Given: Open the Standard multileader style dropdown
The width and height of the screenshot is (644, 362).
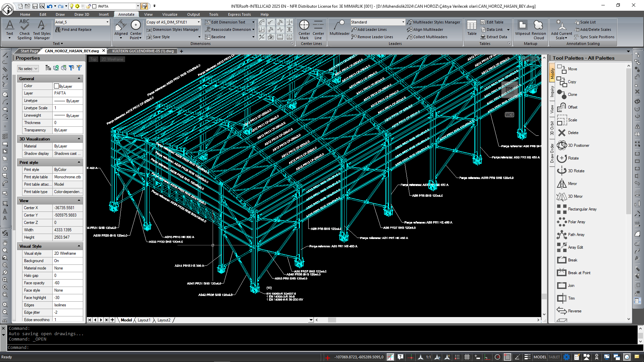Looking at the screenshot, I should [403, 22].
